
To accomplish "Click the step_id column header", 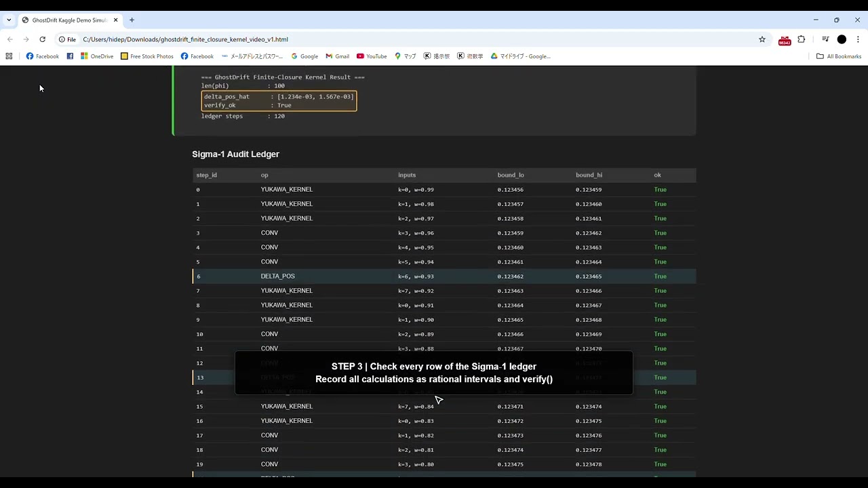I will tap(206, 176).
